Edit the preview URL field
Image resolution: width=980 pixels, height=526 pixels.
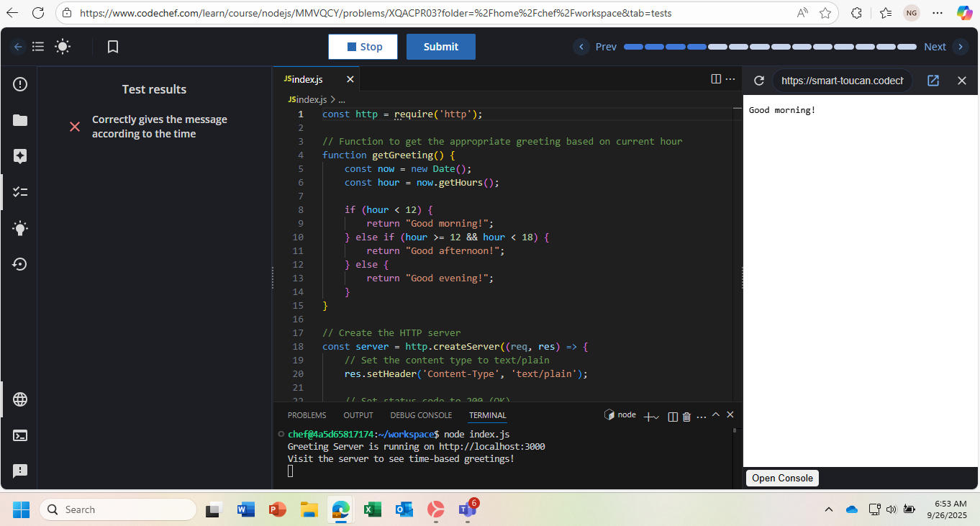843,81
